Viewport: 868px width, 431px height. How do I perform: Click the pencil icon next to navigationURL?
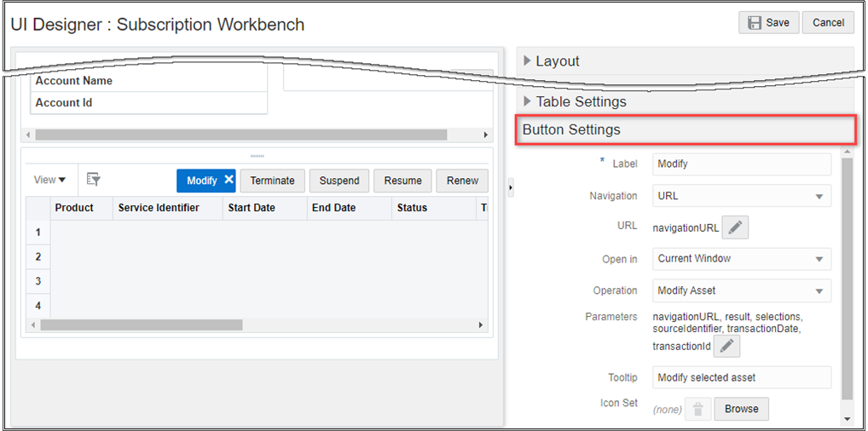[x=735, y=227]
